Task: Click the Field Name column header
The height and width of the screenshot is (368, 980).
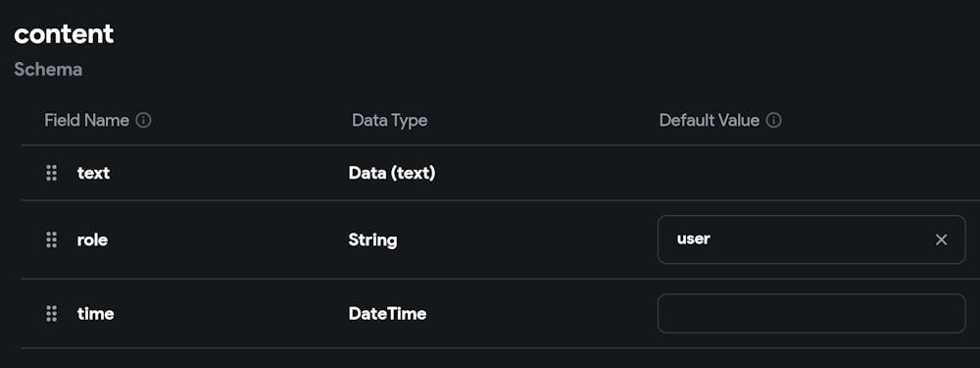Action: [x=87, y=120]
